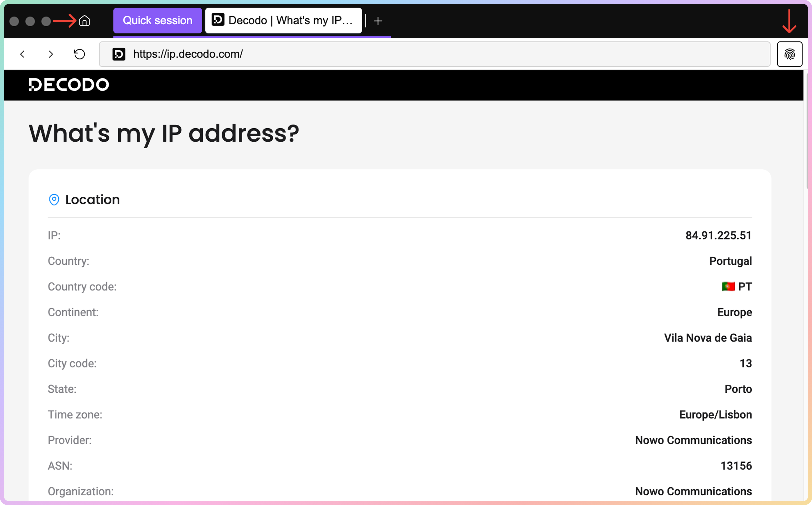Image resolution: width=812 pixels, height=505 pixels.
Task: Switch to the Decodo What's my IP tab
Action: coord(283,20)
